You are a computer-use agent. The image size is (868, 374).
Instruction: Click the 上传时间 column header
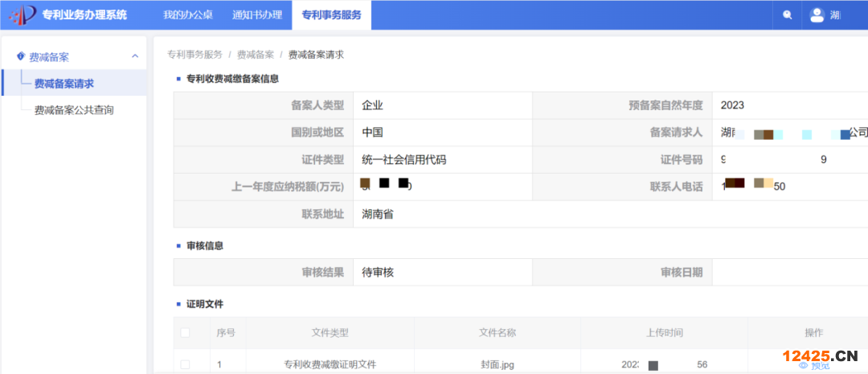click(664, 333)
